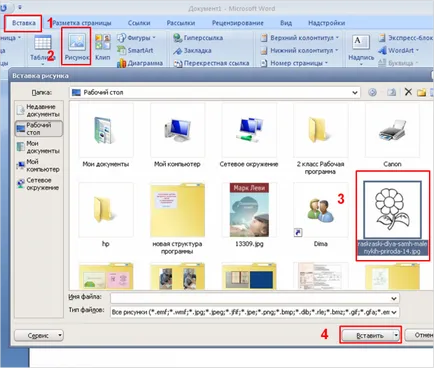This screenshot has width=434, height=368.
Task: Click the Клип clip art icon
Action: tap(103, 47)
